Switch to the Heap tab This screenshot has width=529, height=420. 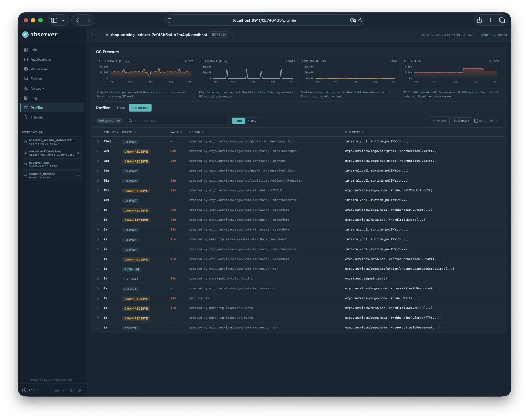tap(121, 108)
